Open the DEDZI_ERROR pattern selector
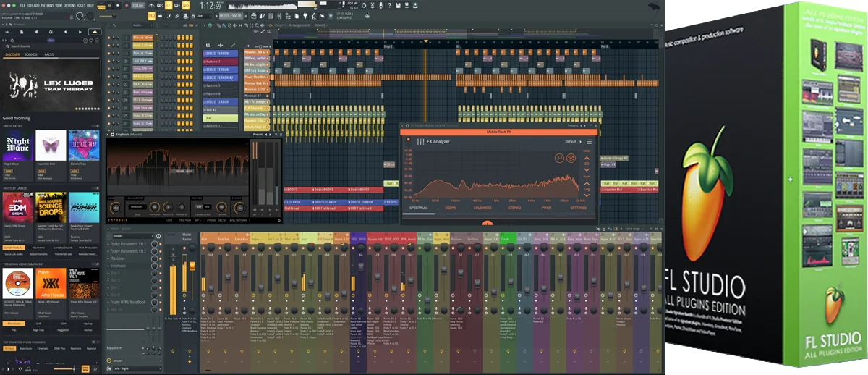The height and width of the screenshot is (375, 868). click(x=230, y=16)
